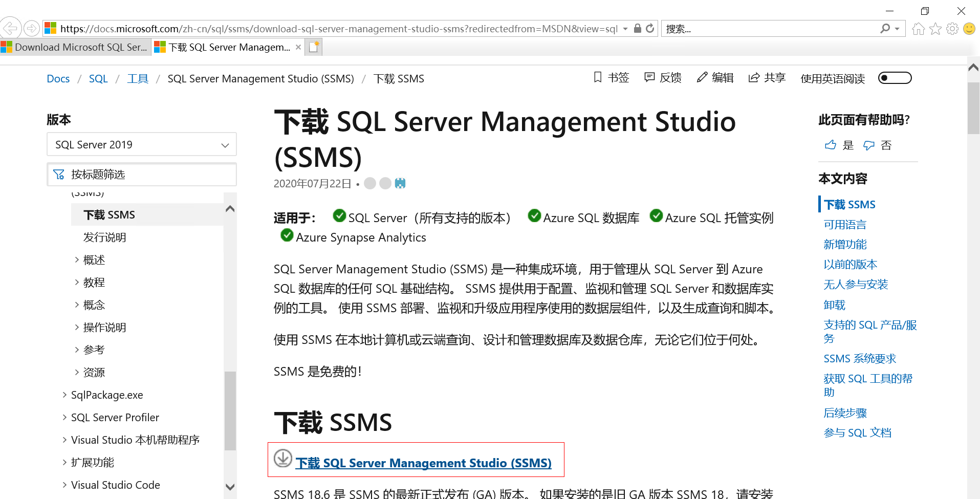Click the 共享 share icon
This screenshot has height=499, width=980.
[754, 77]
